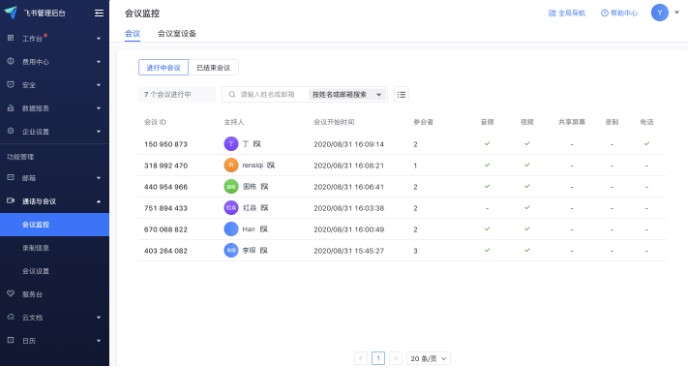Click the 工作台 workbench icon
Screen dimensions: 696x372
coord(11,38)
